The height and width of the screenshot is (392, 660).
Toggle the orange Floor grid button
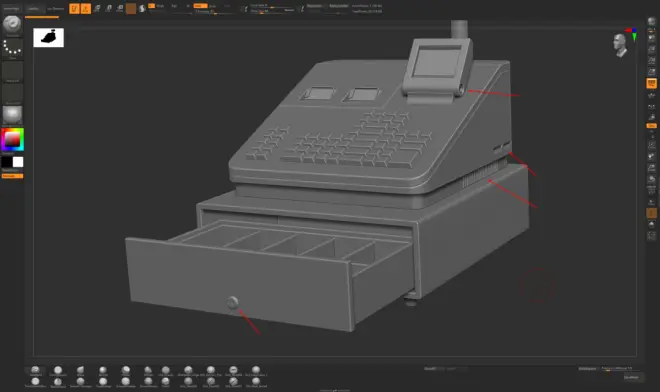[x=652, y=83]
